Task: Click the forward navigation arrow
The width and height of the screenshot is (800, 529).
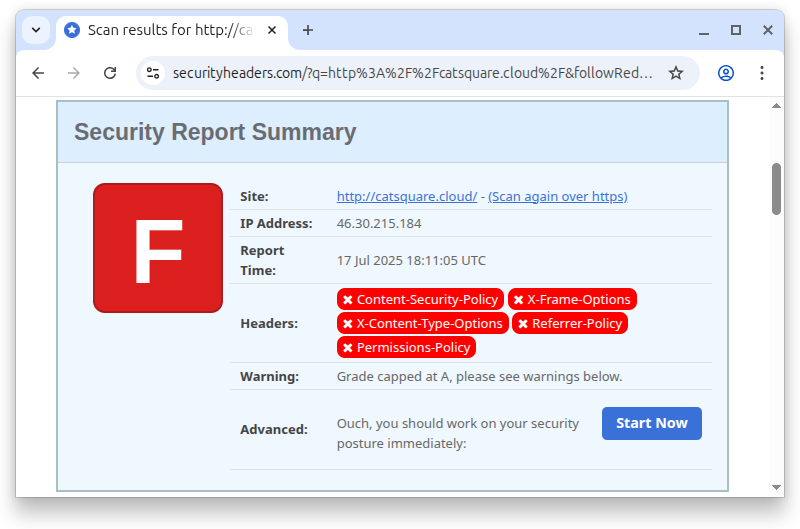Action: pos(74,73)
